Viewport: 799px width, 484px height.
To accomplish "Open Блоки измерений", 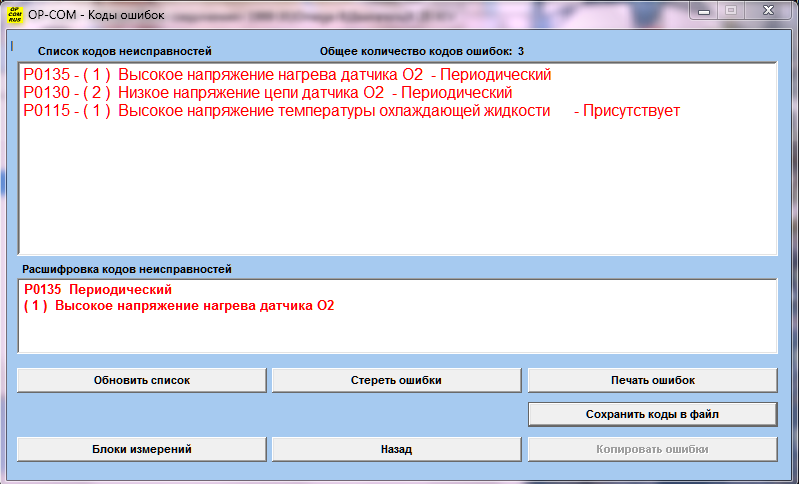I will (142, 449).
